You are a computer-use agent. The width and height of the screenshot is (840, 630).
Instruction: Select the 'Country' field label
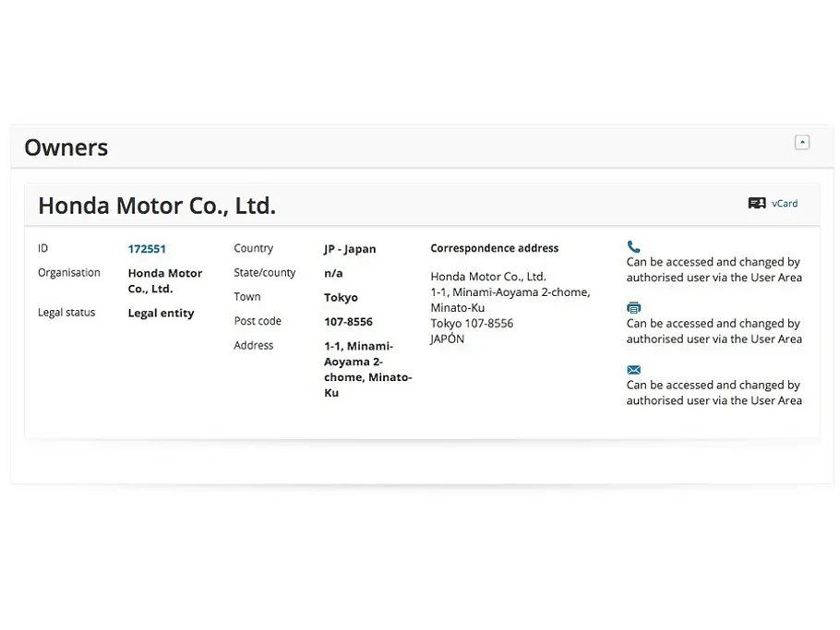click(x=254, y=248)
